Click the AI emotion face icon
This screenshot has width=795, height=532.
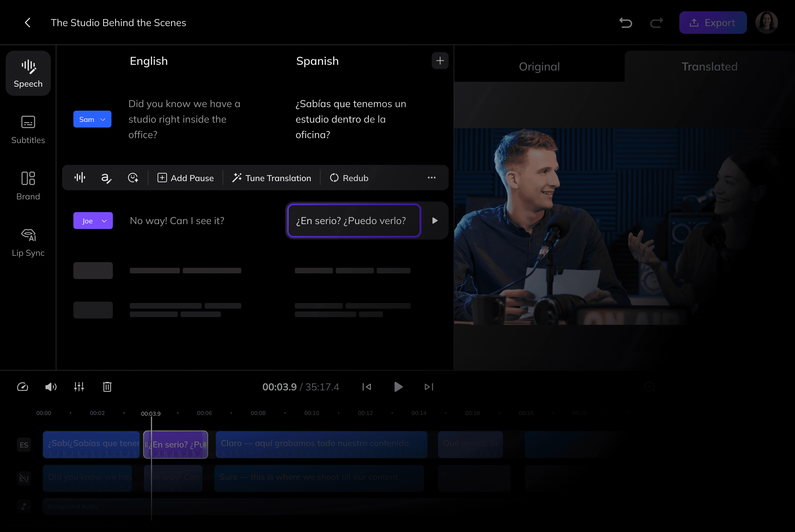pyautogui.click(x=133, y=178)
